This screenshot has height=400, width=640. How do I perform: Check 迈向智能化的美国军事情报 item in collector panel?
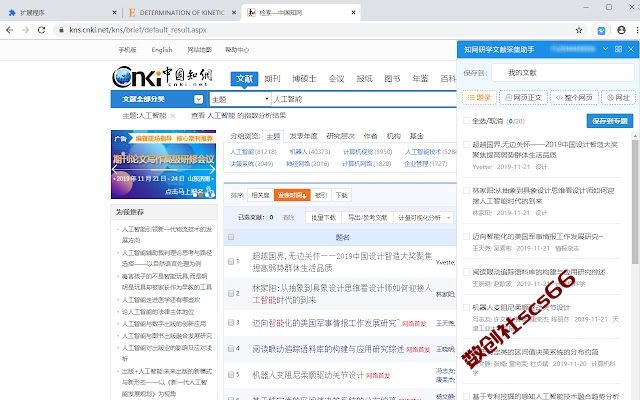point(467,236)
